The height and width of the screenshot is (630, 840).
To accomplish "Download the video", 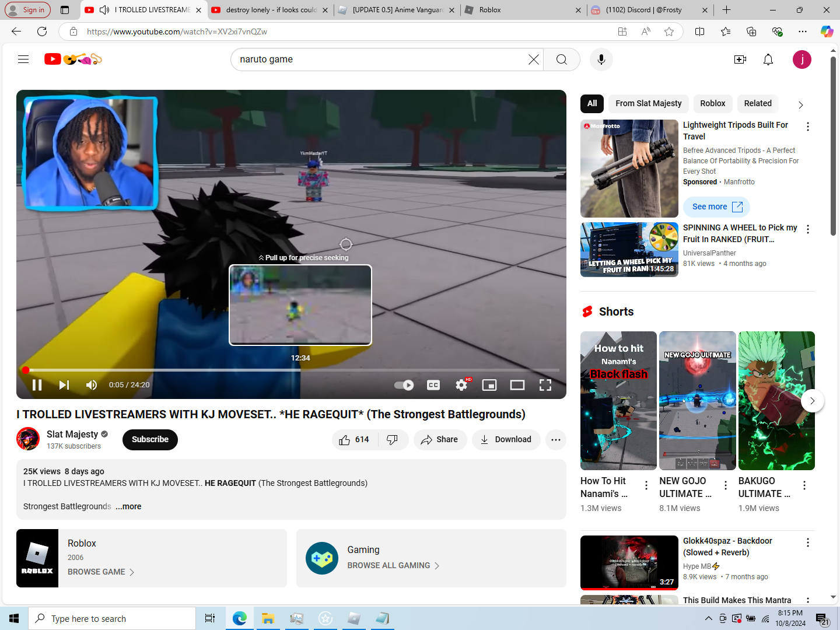I will coord(506,440).
